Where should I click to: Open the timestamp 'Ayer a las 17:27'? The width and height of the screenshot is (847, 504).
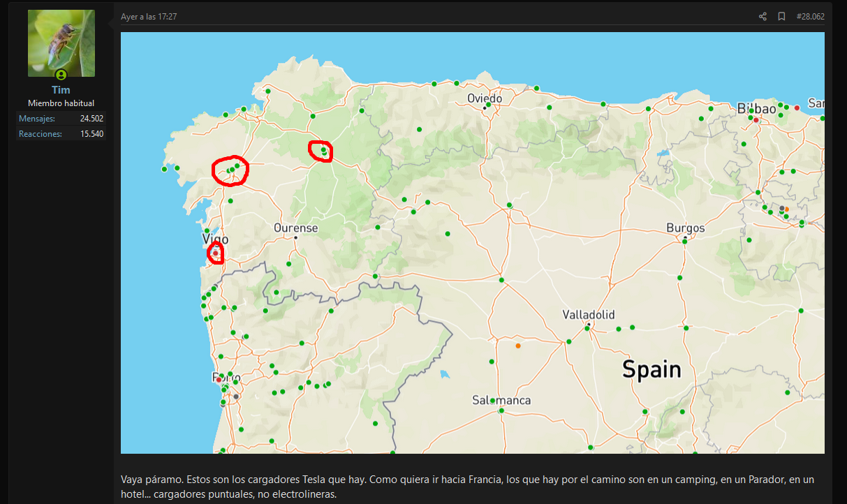click(149, 17)
